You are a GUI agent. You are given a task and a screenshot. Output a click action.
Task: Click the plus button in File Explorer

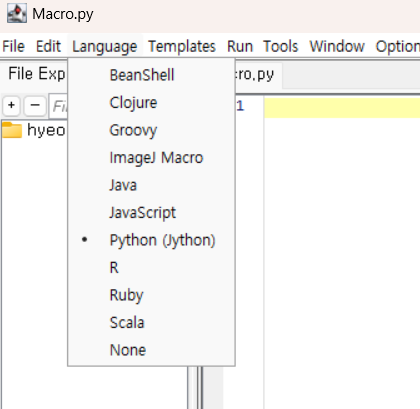tap(12, 106)
